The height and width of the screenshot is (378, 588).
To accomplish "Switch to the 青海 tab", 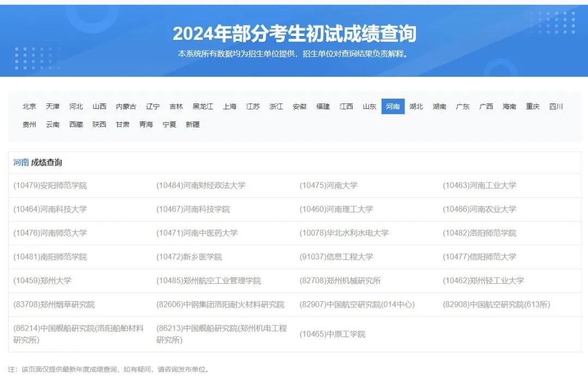I will point(146,125).
